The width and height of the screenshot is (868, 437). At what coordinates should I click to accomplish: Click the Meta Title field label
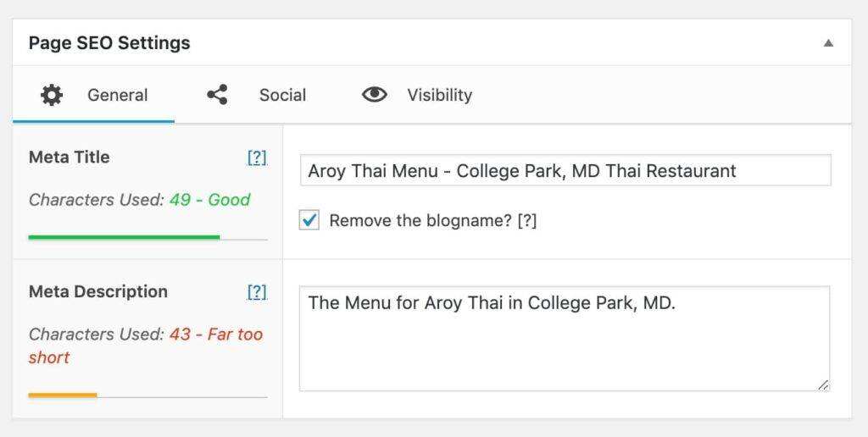[x=69, y=158]
